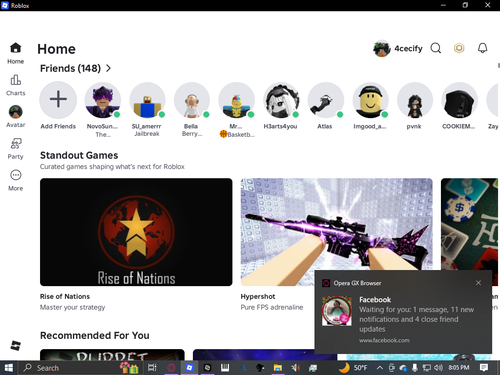The height and width of the screenshot is (375, 500).
Task: Click the Rise of Nations title text
Action: coord(65,296)
